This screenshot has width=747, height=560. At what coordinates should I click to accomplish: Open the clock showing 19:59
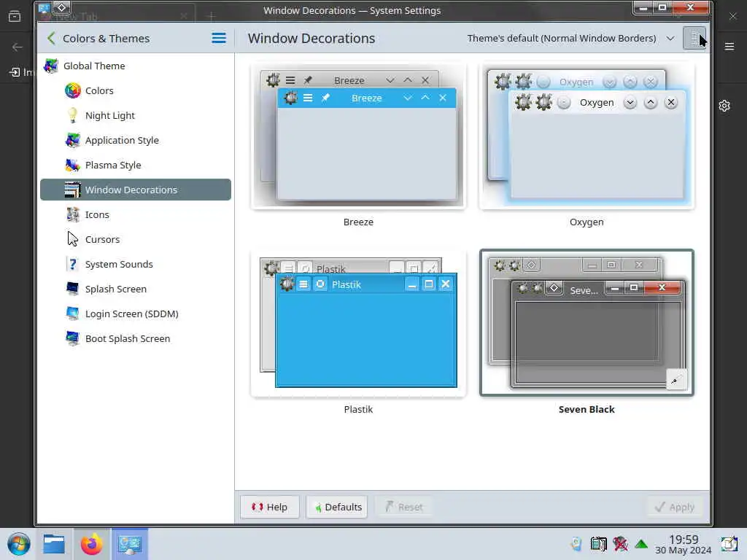pyautogui.click(x=683, y=544)
